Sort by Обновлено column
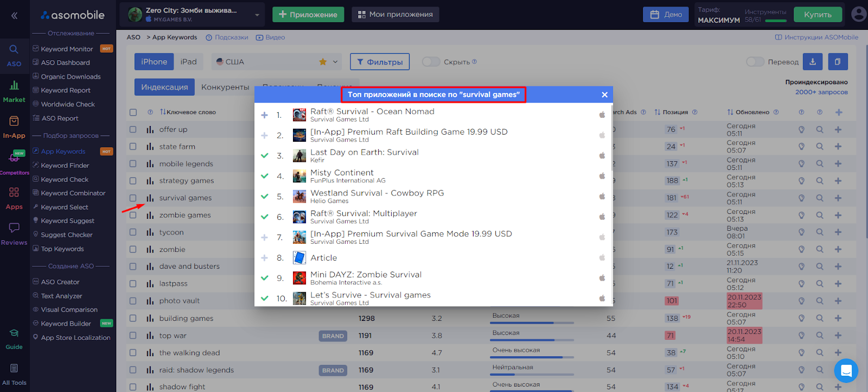 pyautogui.click(x=749, y=112)
